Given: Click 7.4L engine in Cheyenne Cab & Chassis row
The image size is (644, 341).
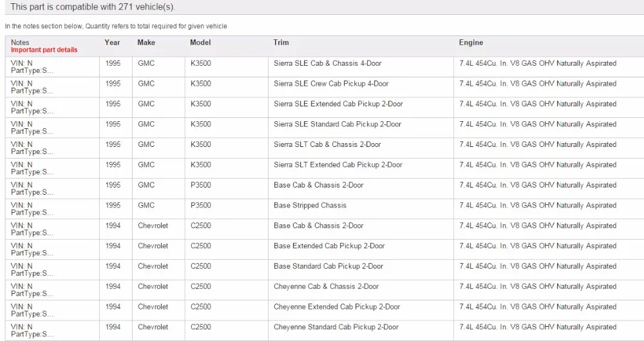Looking at the screenshot, I should pyautogui.click(x=538, y=286).
